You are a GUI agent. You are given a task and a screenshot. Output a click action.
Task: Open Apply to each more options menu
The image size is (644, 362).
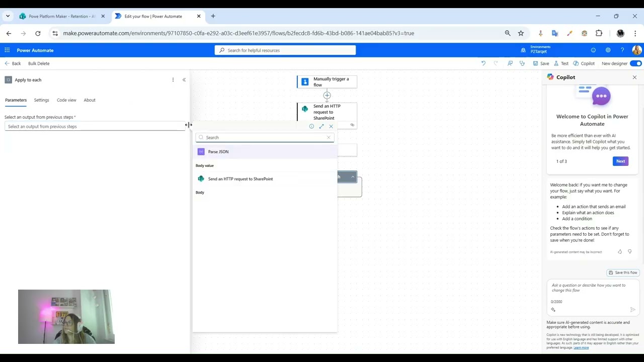173,80
